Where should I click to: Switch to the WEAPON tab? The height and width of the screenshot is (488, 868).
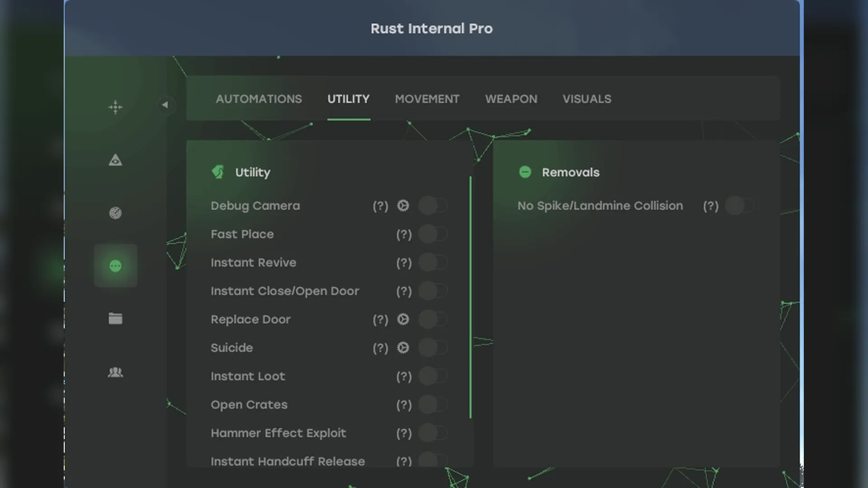(x=511, y=99)
